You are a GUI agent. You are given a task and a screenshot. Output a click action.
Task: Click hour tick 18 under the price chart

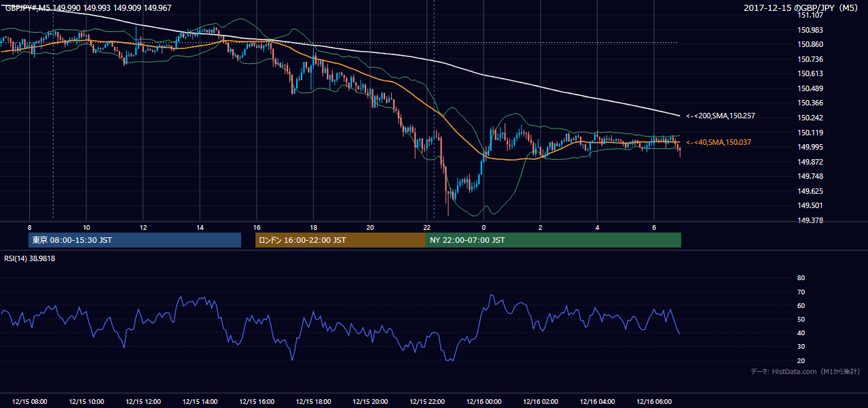(313, 227)
